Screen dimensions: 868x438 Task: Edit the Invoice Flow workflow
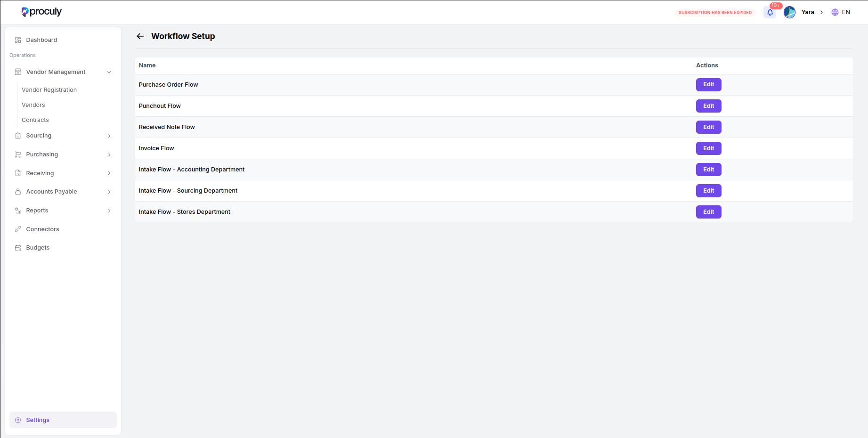[x=708, y=148]
